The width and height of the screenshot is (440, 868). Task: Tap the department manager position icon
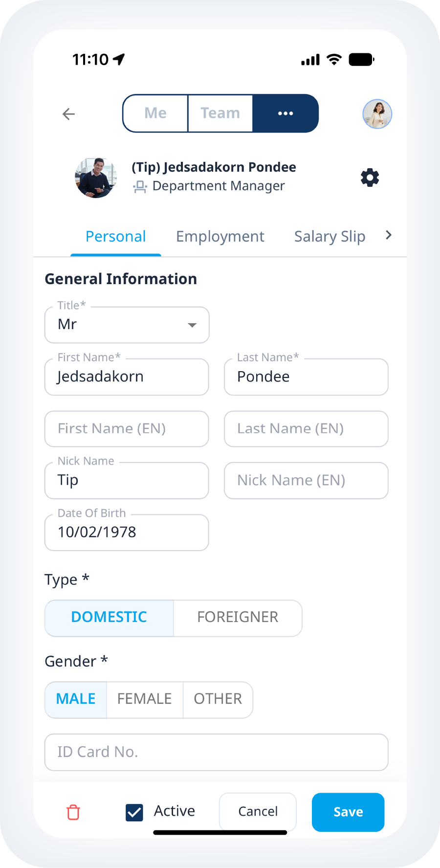tap(140, 186)
